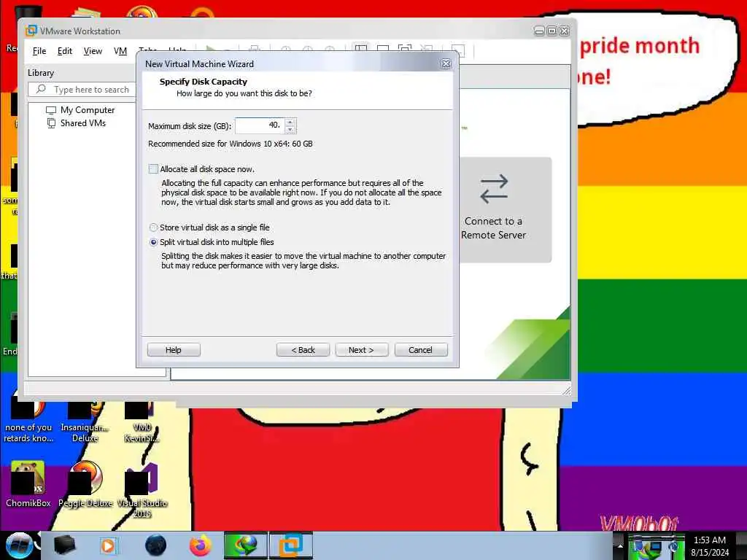747x560 pixels.
Task: Open the Edit menu
Action: (x=65, y=51)
